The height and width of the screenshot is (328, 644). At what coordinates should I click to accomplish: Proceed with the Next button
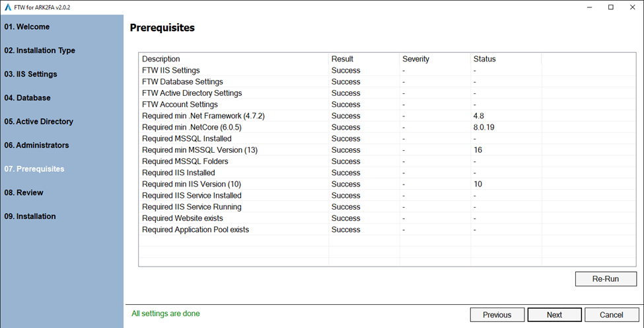(554, 315)
